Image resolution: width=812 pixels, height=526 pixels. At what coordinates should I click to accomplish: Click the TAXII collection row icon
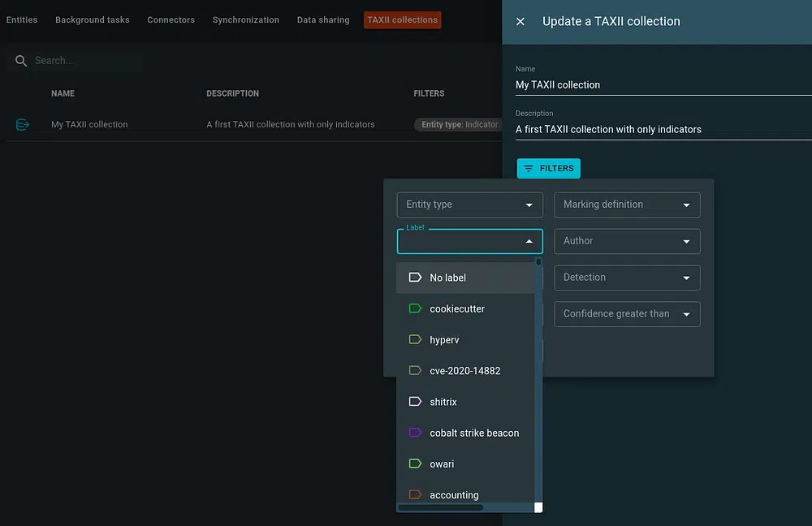click(x=23, y=125)
